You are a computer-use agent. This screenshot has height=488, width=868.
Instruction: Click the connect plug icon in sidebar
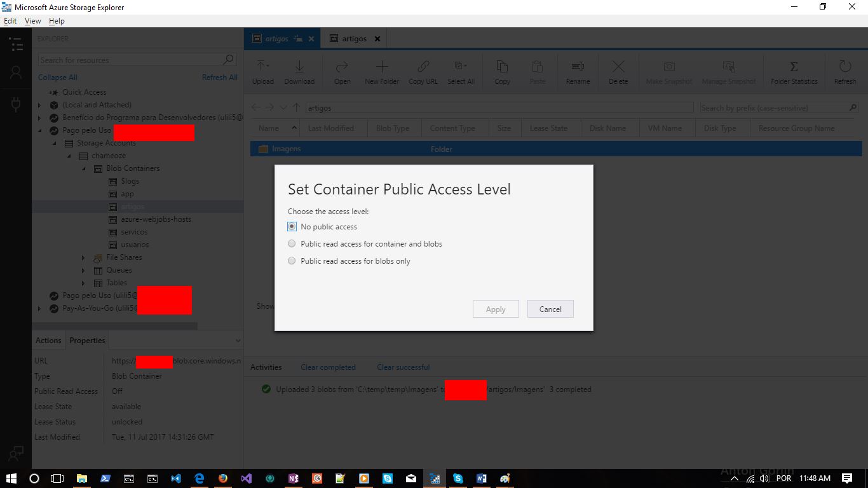click(x=16, y=104)
